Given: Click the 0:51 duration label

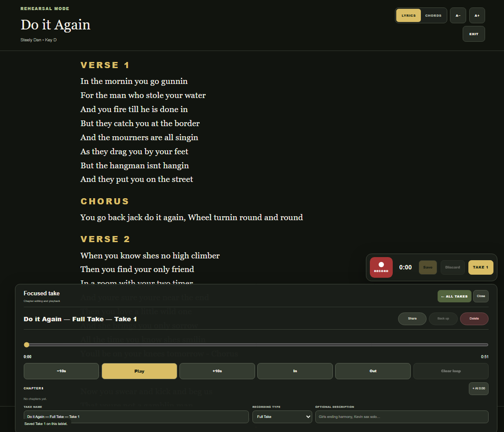Looking at the screenshot, I should [484, 357].
